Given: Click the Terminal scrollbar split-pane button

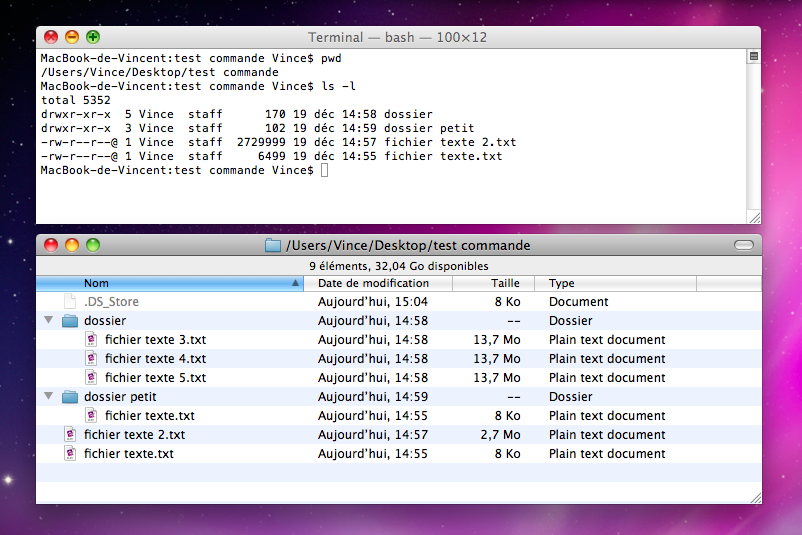Looking at the screenshot, I should click(754, 57).
